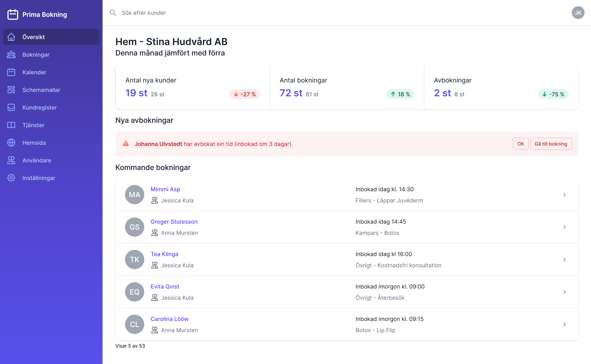
Task: Click Inbokad idag kl. 14:30 text
Action: click(384, 189)
